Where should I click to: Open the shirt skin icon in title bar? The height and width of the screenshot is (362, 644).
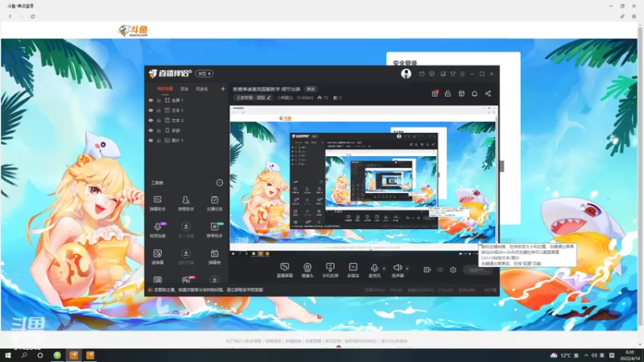point(452,74)
